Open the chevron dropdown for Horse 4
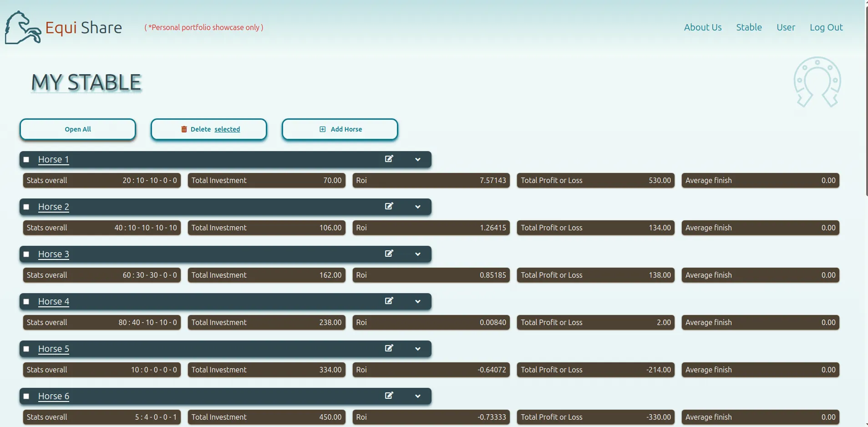The image size is (868, 427). click(417, 301)
